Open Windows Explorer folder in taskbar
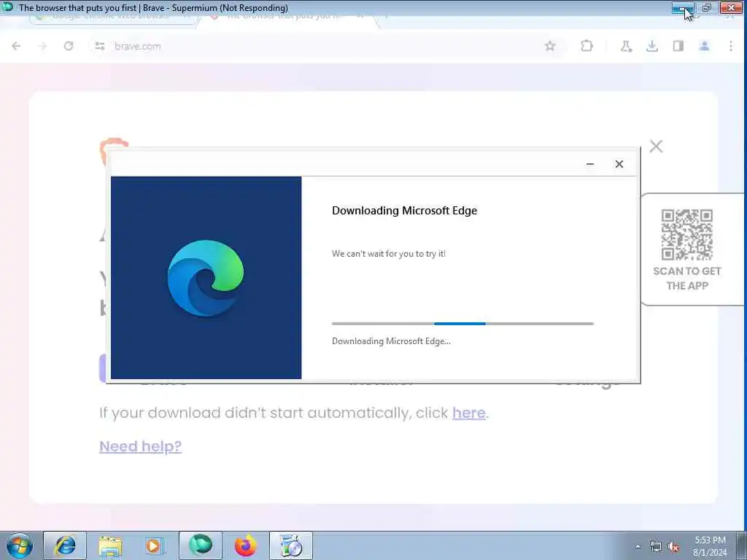This screenshot has height=560, width=747. pyautogui.click(x=111, y=545)
